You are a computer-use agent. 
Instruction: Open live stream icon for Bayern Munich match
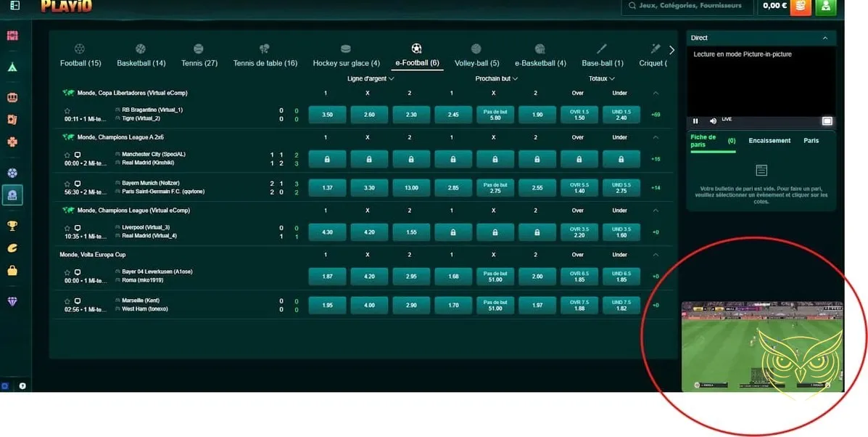point(78,184)
